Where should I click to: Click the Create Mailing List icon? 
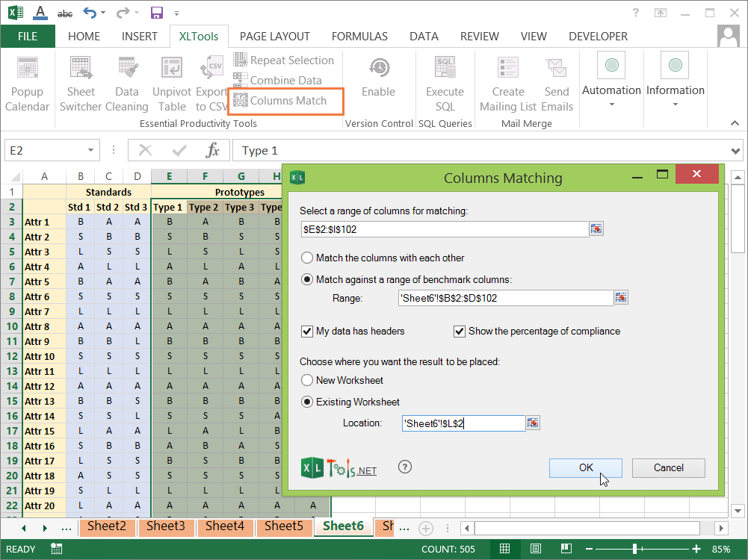pyautogui.click(x=507, y=82)
